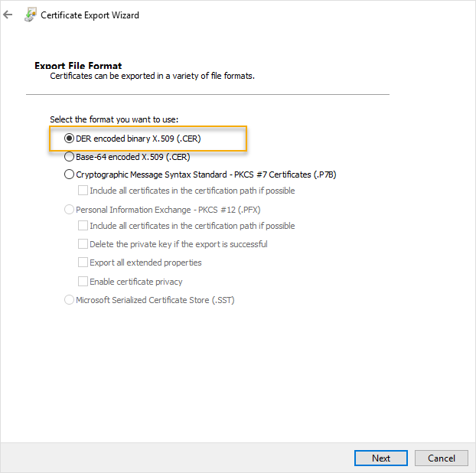Click the Certificate Export Wizard title text

pyautogui.click(x=90, y=15)
